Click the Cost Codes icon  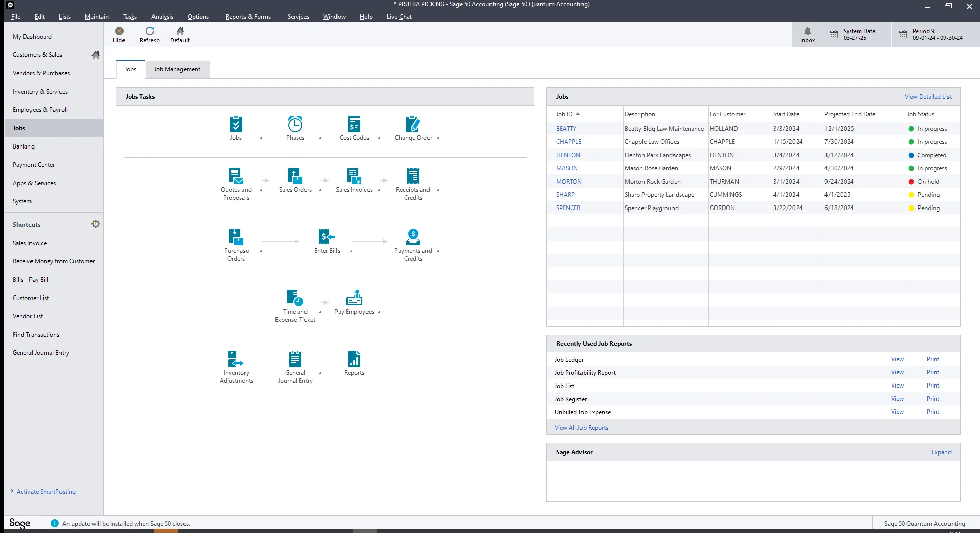(354, 125)
